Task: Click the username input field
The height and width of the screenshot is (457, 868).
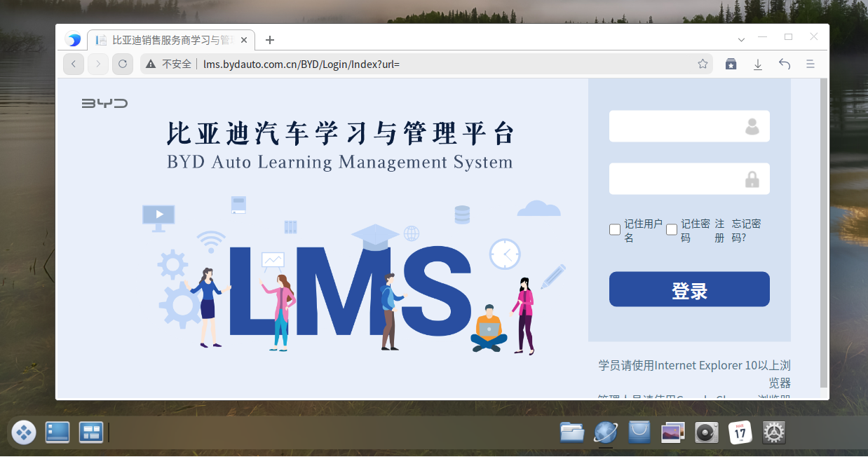Action: pyautogui.click(x=689, y=126)
